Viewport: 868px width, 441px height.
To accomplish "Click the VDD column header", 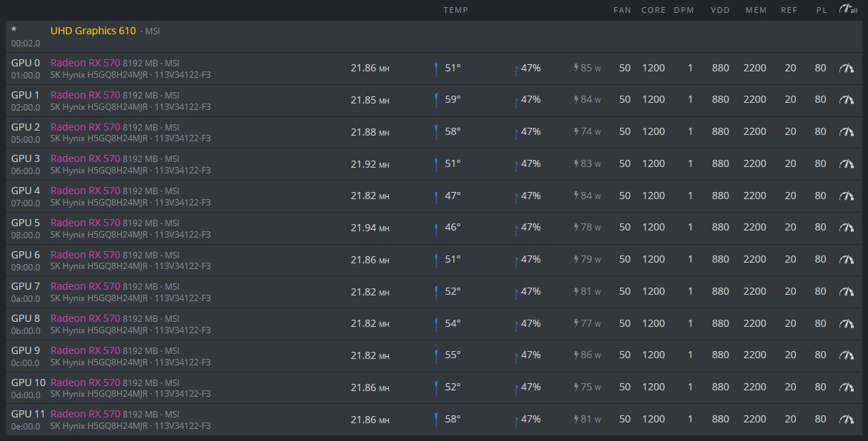I will [x=720, y=10].
